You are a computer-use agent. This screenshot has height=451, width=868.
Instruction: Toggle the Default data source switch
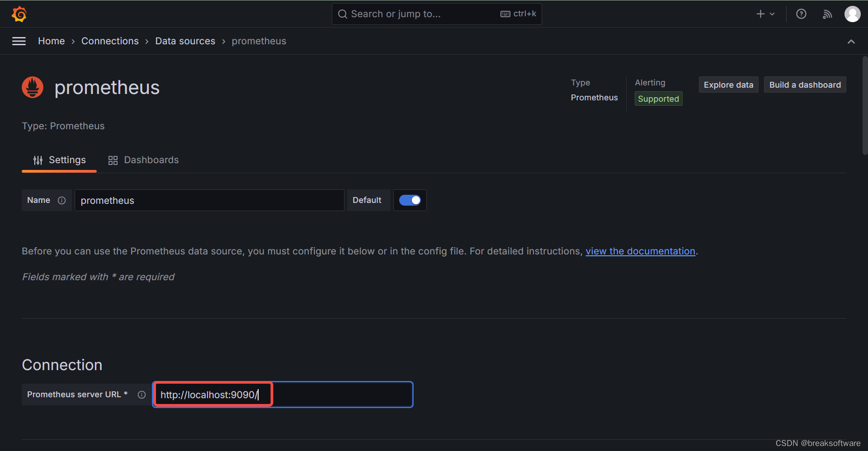[x=410, y=200]
